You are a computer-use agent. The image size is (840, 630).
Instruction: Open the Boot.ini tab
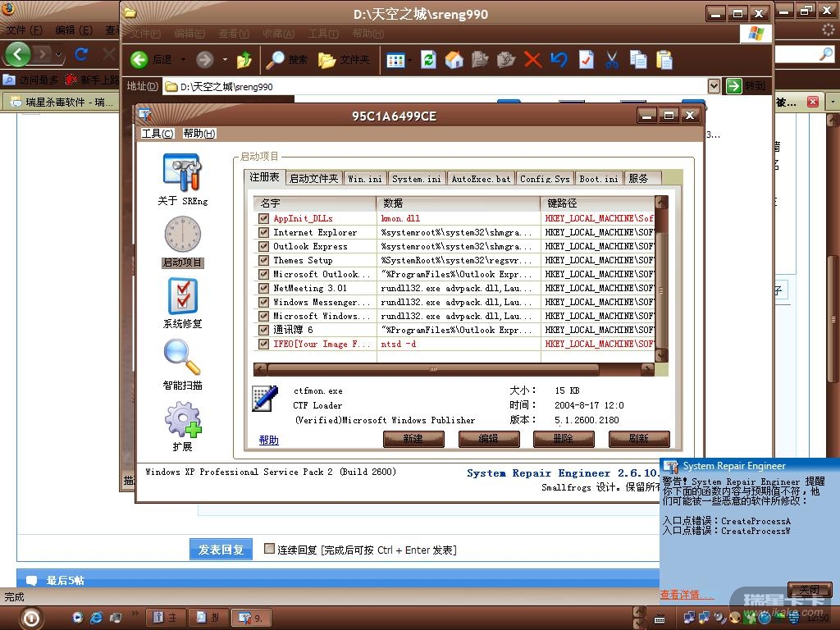598,178
